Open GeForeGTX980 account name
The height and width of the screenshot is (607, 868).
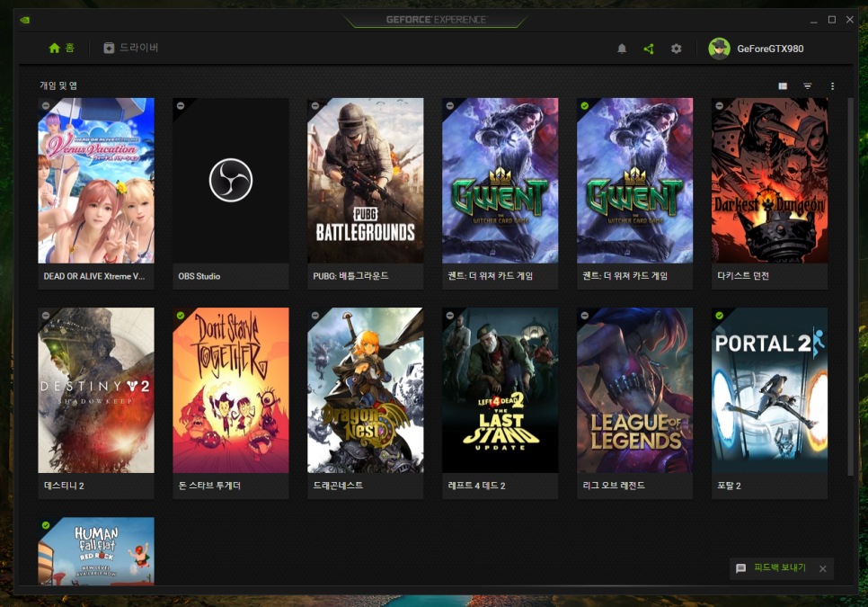click(770, 49)
